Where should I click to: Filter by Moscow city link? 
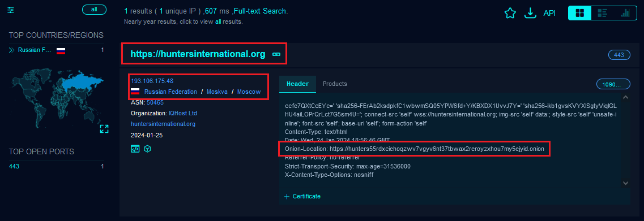[x=249, y=92]
